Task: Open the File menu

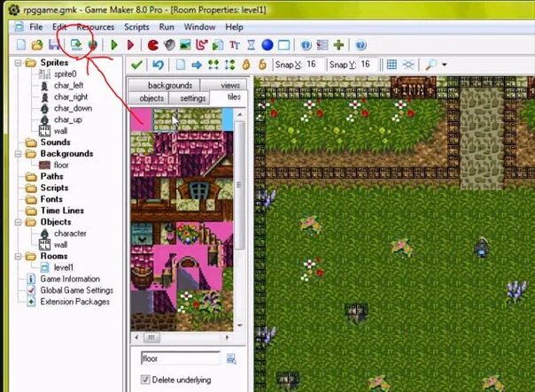Action: 35,27
